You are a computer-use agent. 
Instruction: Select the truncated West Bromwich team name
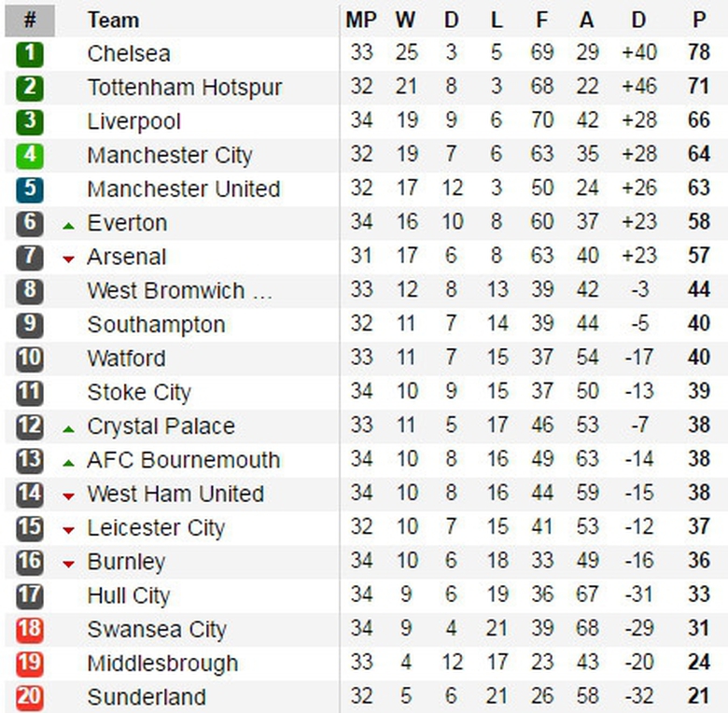tap(179, 290)
